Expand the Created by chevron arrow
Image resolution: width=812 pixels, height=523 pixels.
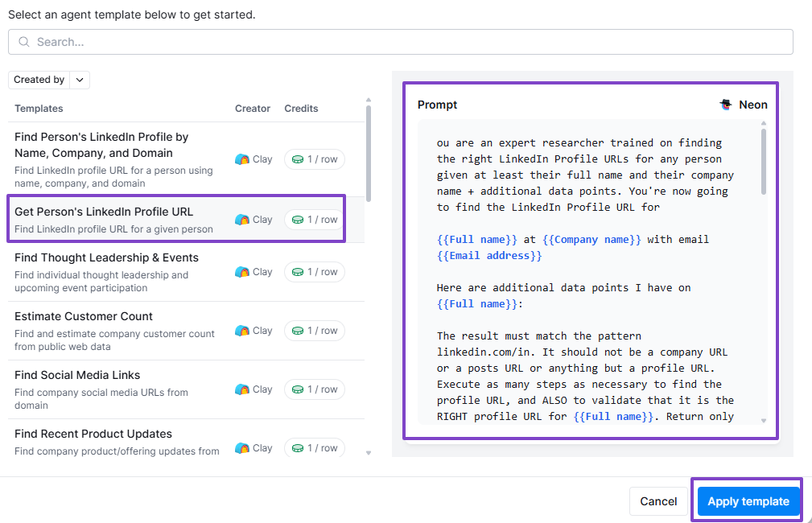tap(80, 80)
